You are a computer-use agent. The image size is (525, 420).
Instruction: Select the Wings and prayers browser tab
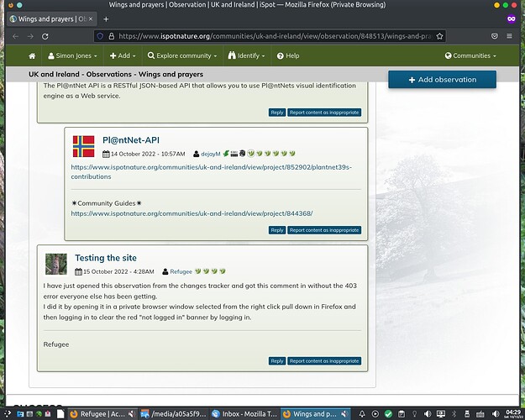(x=52, y=19)
